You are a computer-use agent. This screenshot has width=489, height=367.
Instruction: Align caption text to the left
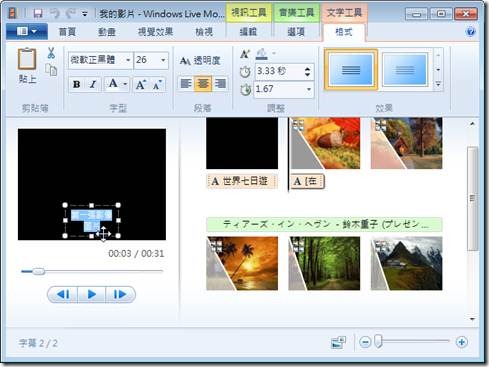click(x=186, y=84)
